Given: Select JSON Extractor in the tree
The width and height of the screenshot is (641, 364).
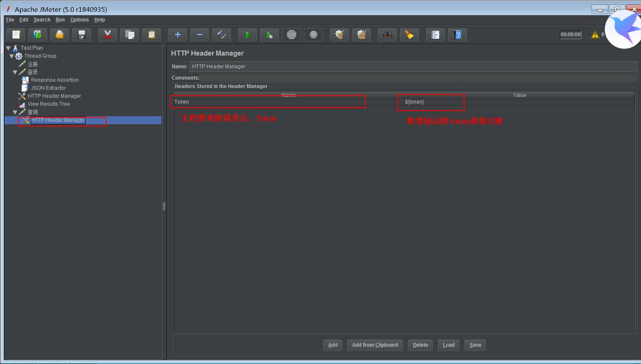Looking at the screenshot, I should click(x=48, y=88).
